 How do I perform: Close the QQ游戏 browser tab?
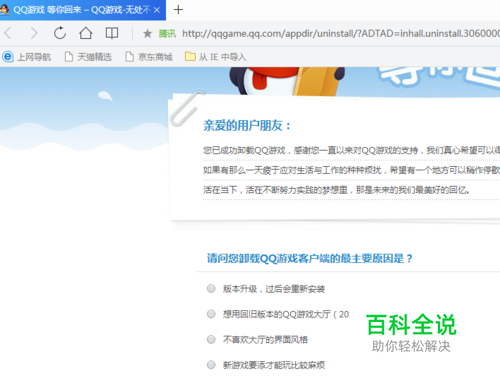(x=157, y=10)
